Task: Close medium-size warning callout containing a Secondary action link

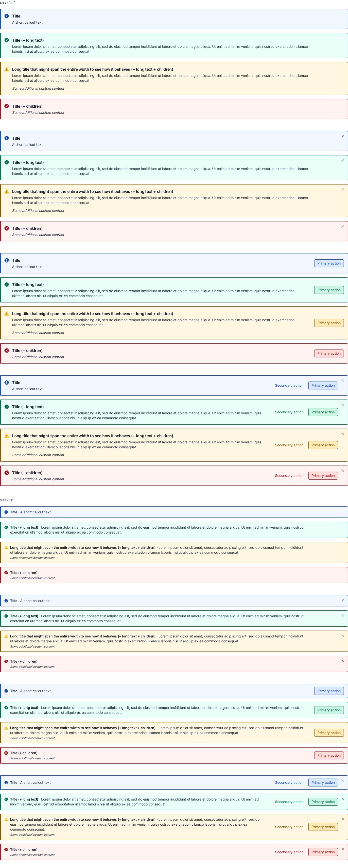Action: [x=343, y=434]
